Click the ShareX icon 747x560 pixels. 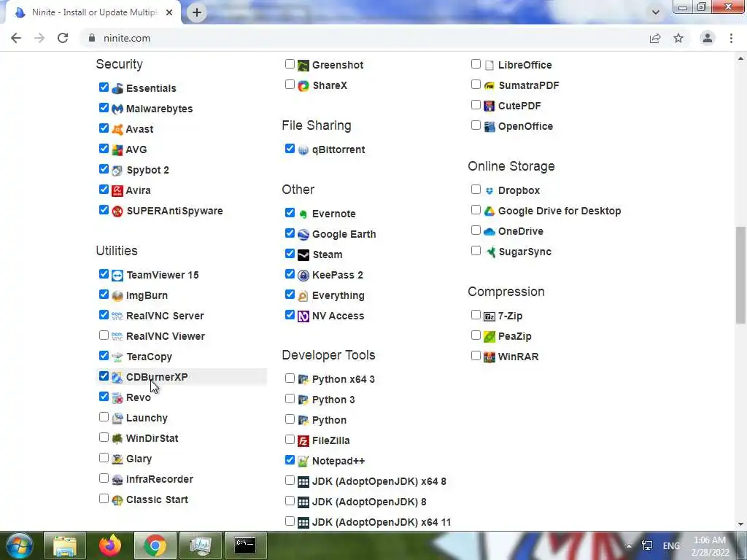[303, 86]
